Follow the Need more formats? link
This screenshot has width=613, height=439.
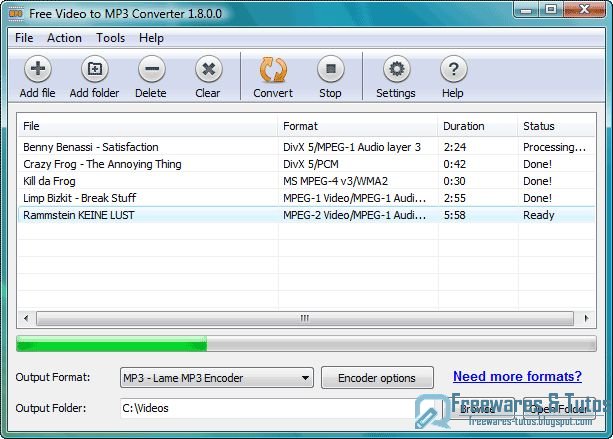517,376
